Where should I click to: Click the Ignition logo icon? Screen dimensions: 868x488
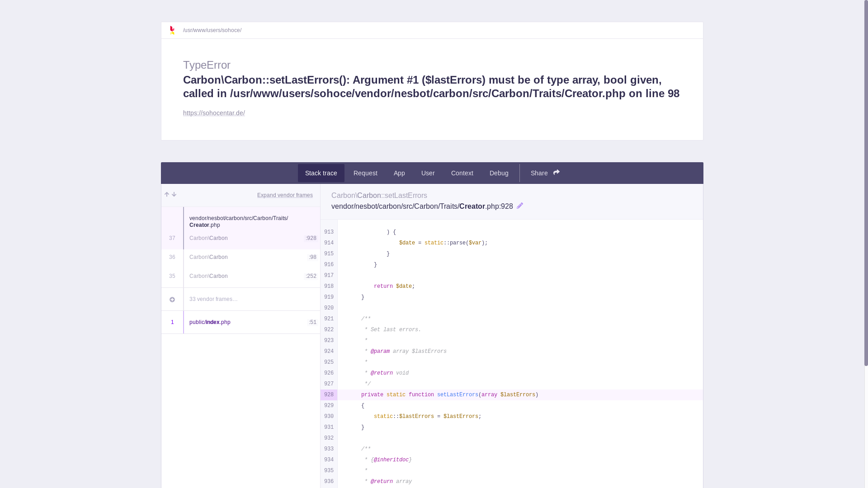pos(172,30)
